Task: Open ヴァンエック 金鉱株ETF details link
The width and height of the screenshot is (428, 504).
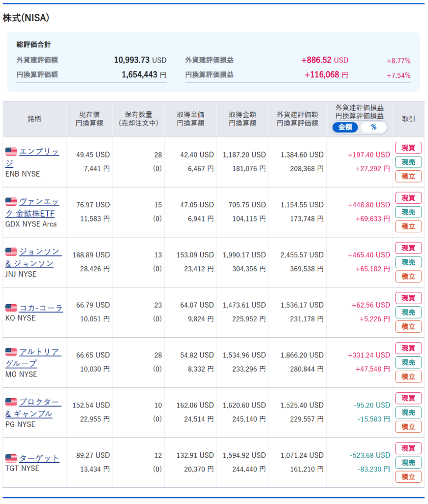Action: [x=39, y=202]
